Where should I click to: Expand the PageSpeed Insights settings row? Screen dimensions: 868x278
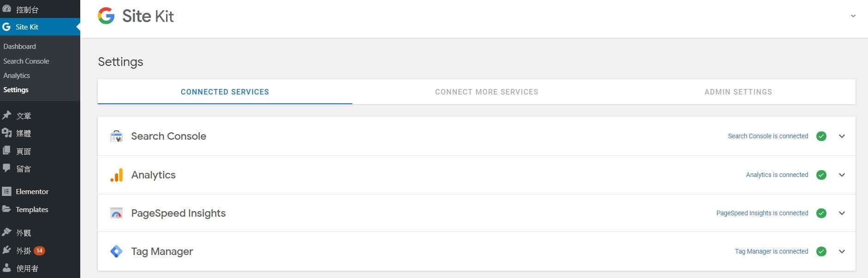click(x=842, y=213)
